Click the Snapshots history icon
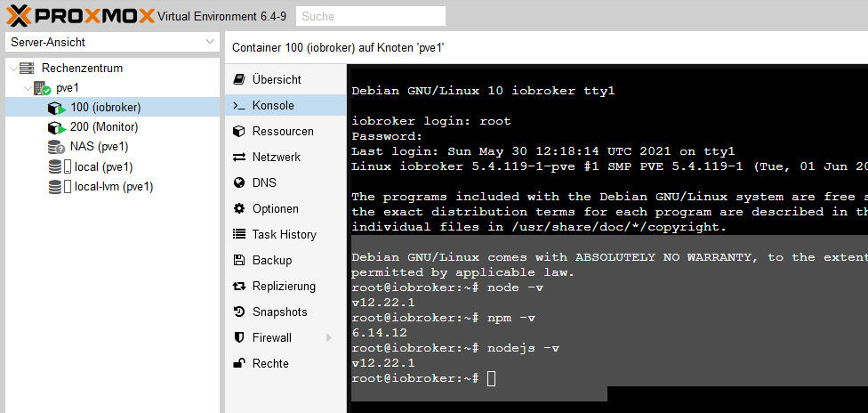This screenshot has width=868, height=413. click(239, 312)
